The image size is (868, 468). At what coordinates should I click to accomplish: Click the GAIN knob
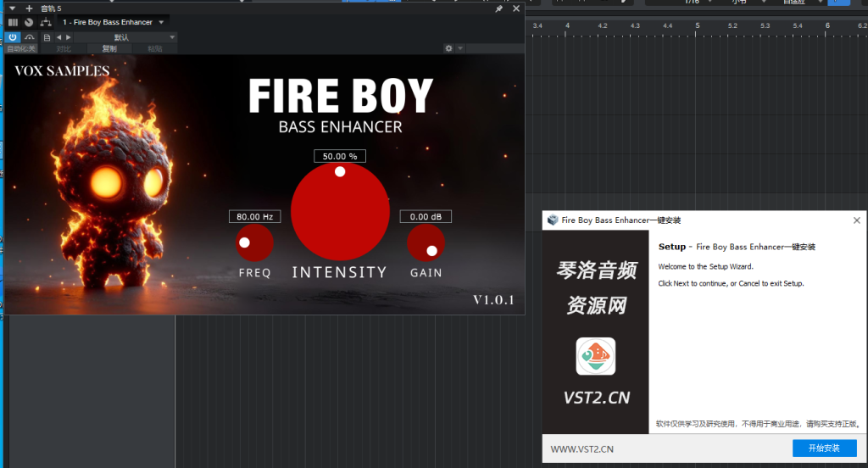pyautogui.click(x=426, y=242)
